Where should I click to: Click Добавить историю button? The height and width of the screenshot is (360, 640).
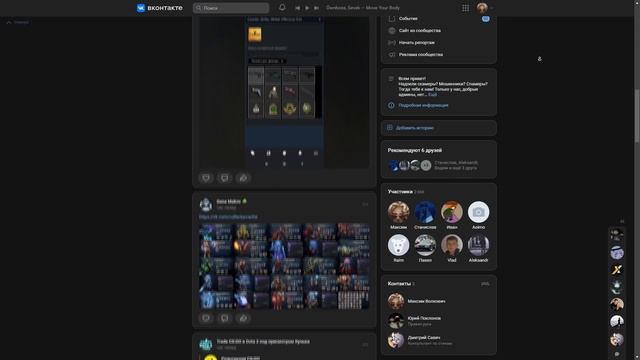coord(439,128)
